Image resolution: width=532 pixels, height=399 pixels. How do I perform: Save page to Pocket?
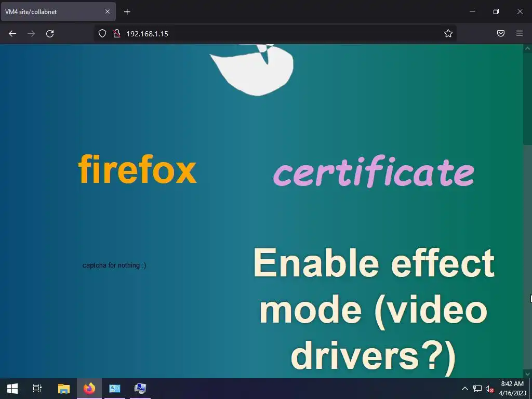point(501,33)
